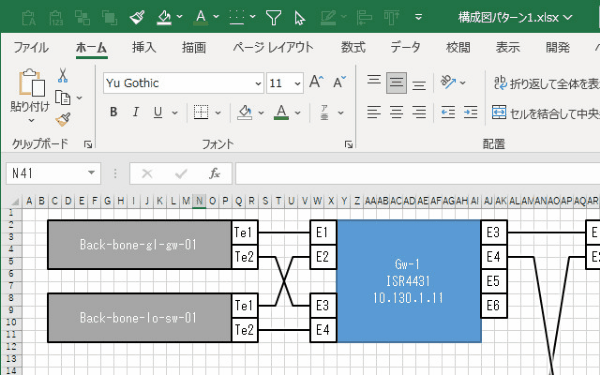Image resolution: width=600 pixels, height=375 pixels.
Task: Click the Copy icon in the Clipboard group
Action: (x=63, y=98)
